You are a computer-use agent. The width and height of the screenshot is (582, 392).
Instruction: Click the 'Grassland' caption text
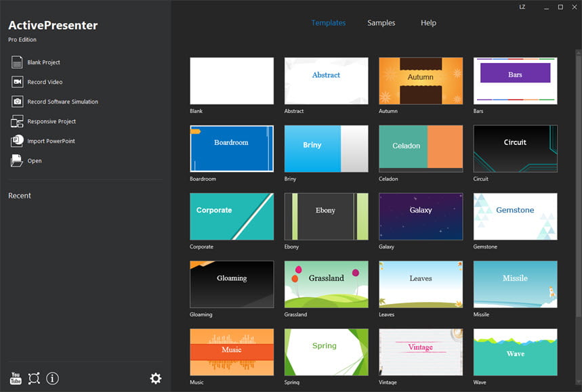[295, 315]
